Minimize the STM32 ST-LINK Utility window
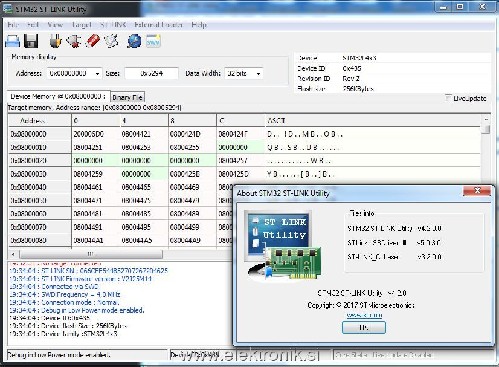Image resolution: width=499 pixels, height=367 pixels. (x=443, y=7)
